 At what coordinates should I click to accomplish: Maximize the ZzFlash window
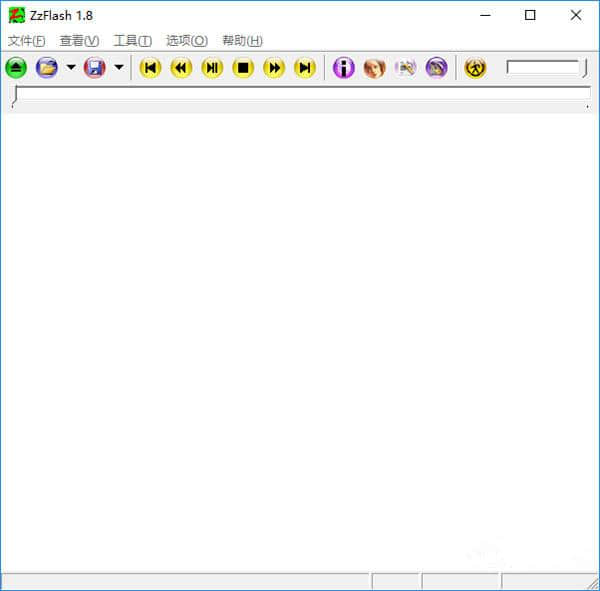click(530, 15)
